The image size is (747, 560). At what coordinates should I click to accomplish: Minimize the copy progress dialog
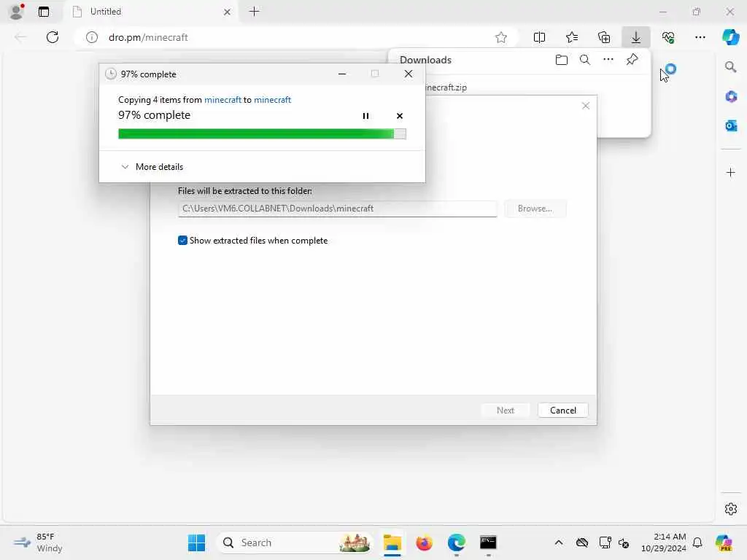(342, 74)
